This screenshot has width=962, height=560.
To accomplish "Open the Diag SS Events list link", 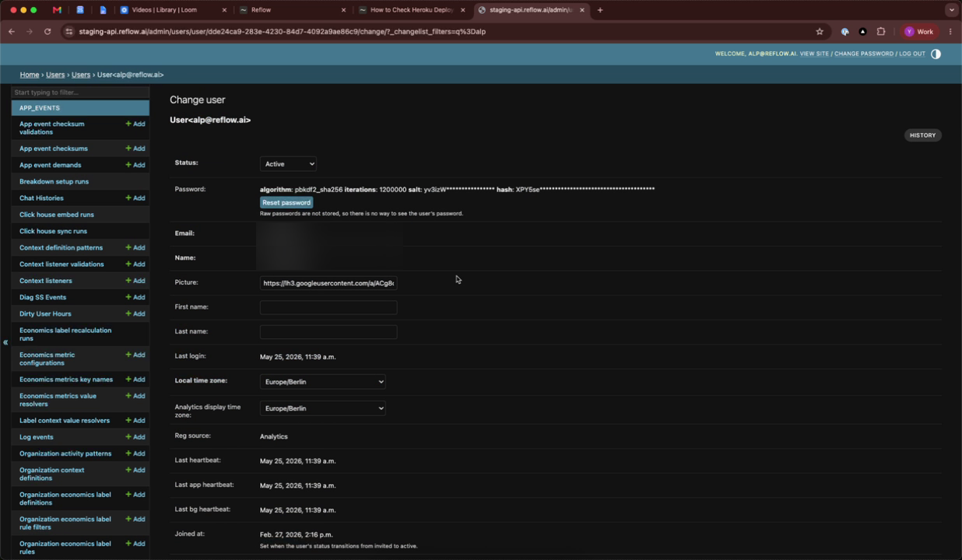I will coord(43,297).
